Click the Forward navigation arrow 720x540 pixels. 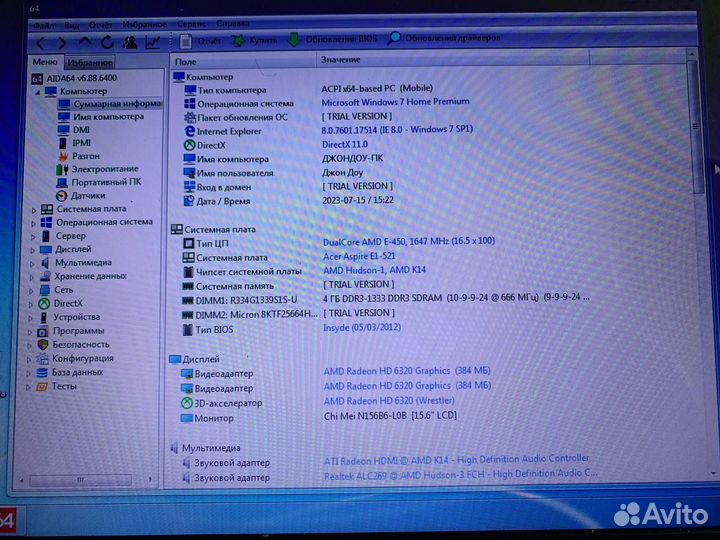(62, 44)
